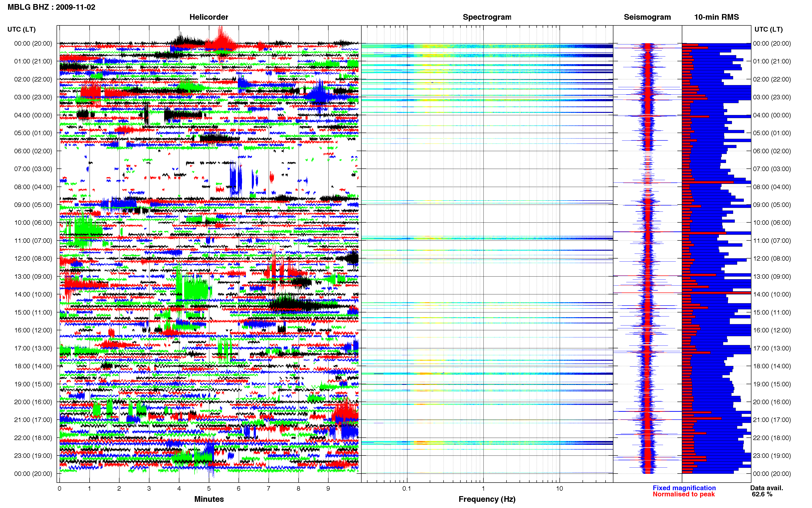Click minute tick label 9 on Helicorder

click(328, 489)
